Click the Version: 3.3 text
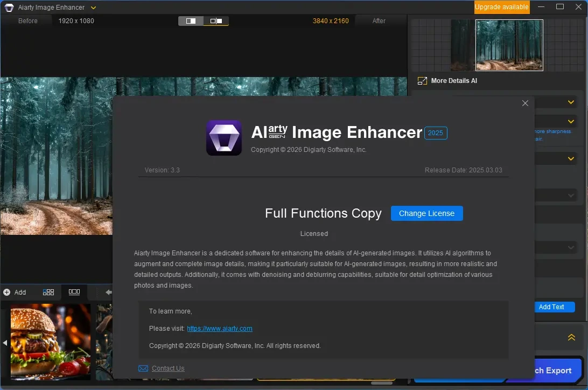The width and height of the screenshot is (588, 390). [163, 170]
